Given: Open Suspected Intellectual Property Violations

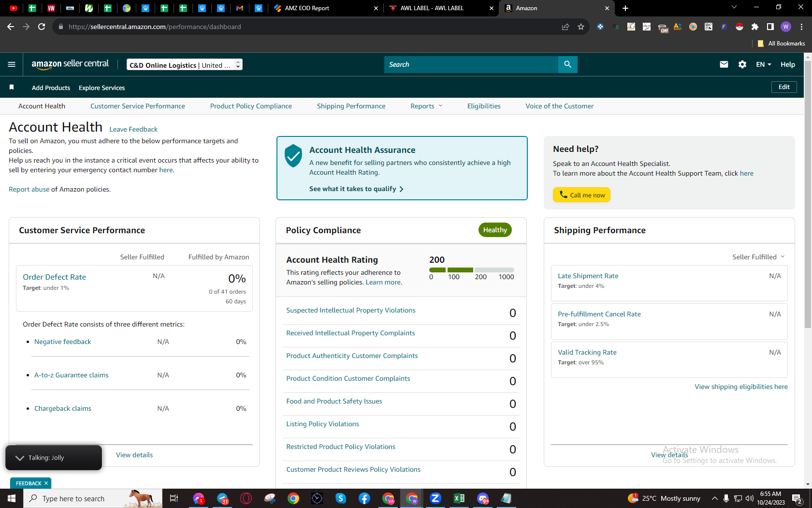Looking at the screenshot, I should tap(350, 310).
